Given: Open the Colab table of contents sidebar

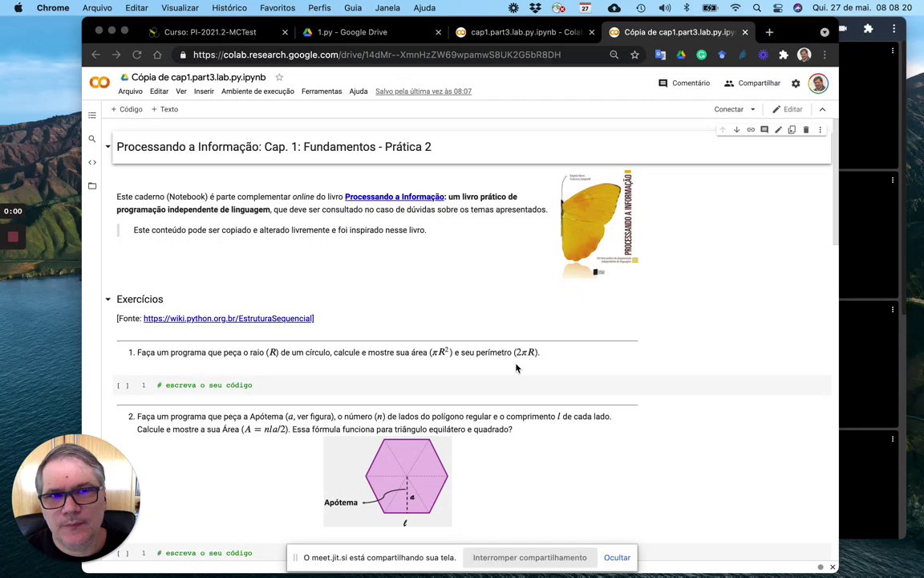Looking at the screenshot, I should coord(92,115).
